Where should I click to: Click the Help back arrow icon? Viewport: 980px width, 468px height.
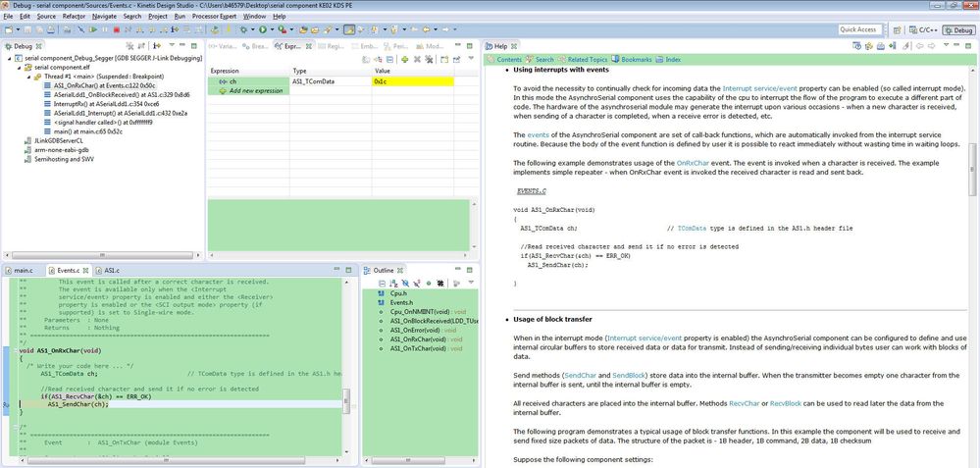[919, 46]
